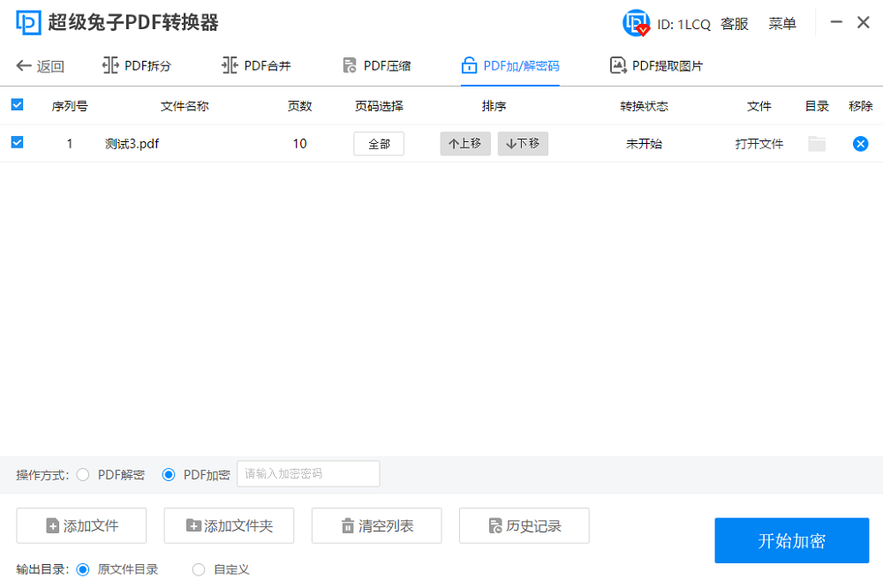Toggle the checkbox next to 测试3.pdf

click(17, 143)
